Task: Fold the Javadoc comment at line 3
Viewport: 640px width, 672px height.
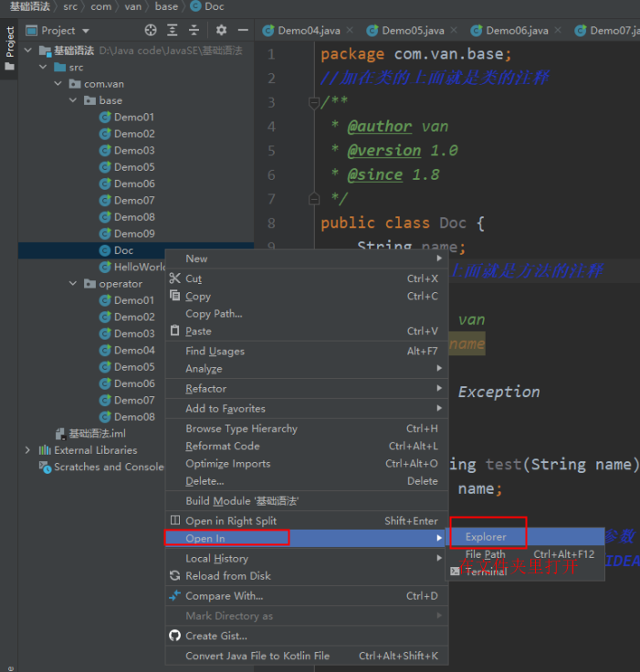Action: [314, 102]
